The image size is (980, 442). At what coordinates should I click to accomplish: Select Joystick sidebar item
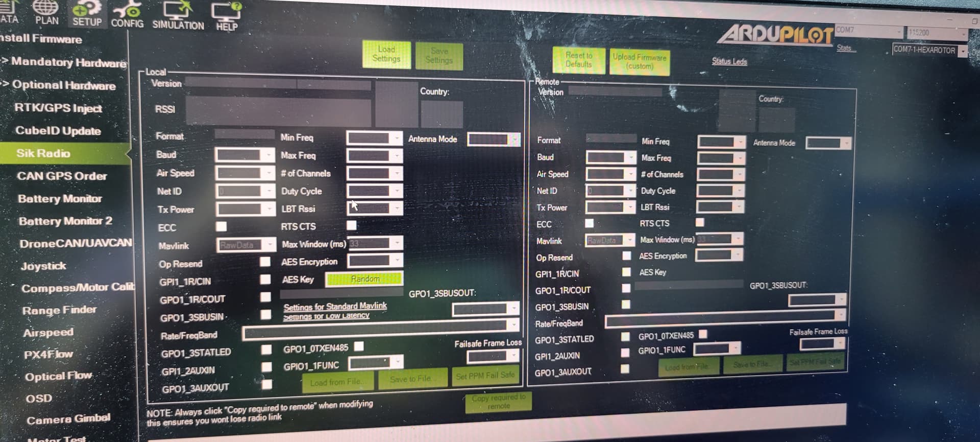point(43,266)
